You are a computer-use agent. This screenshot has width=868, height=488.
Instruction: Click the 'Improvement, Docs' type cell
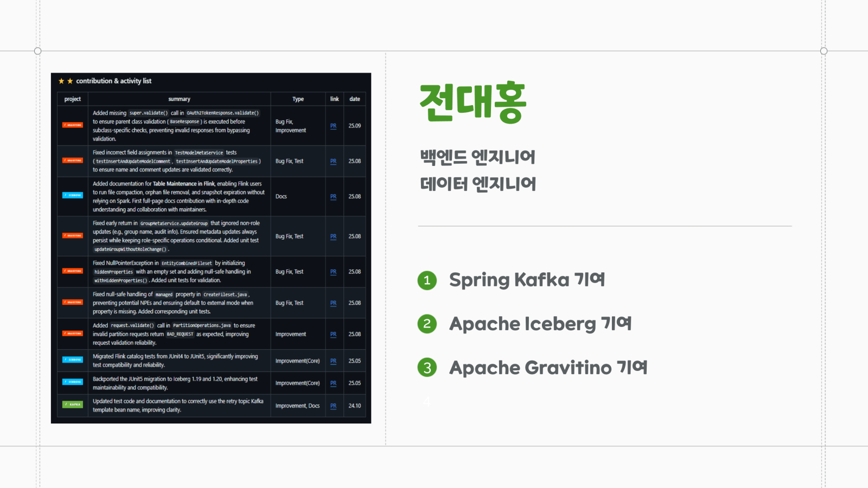click(297, 406)
